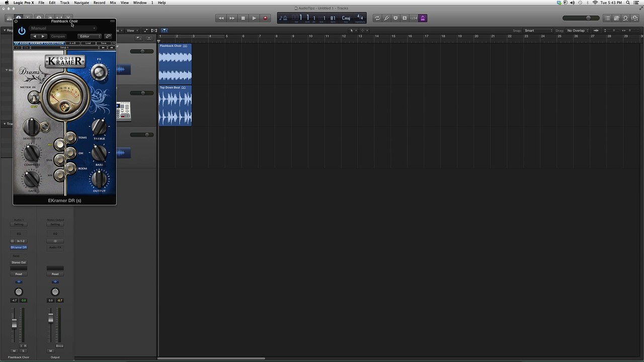
Task: Mute the Output channel strip
Action: point(50,351)
